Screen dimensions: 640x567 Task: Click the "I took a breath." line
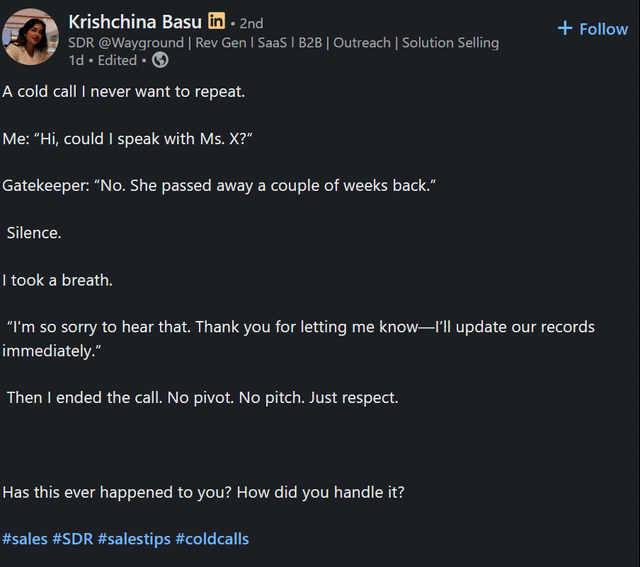[x=57, y=280]
